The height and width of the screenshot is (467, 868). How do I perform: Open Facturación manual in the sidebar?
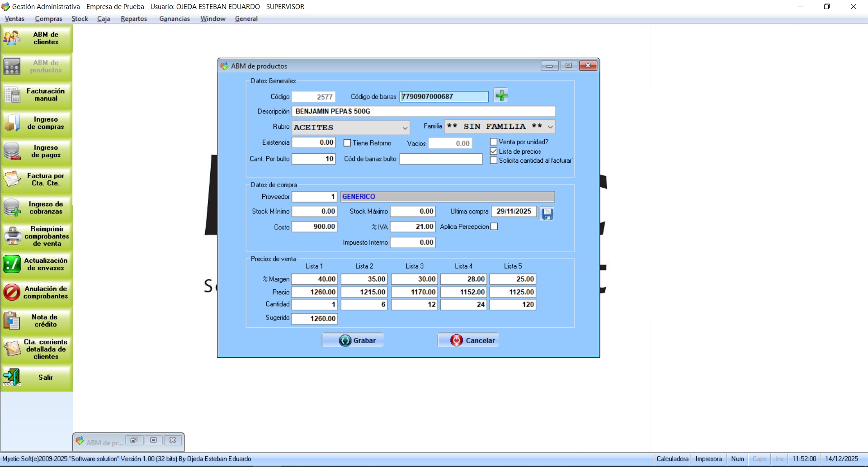(37, 95)
